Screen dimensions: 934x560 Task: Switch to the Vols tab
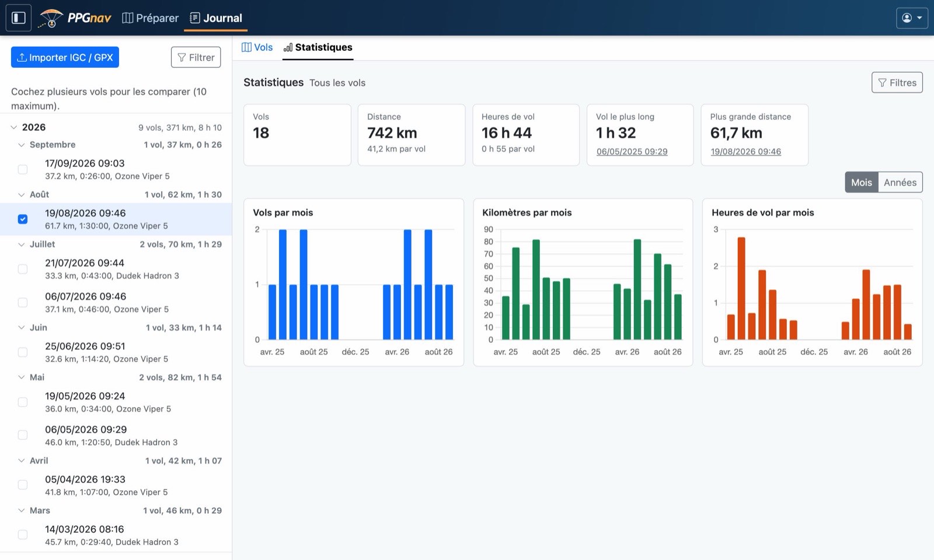(x=257, y=47)
